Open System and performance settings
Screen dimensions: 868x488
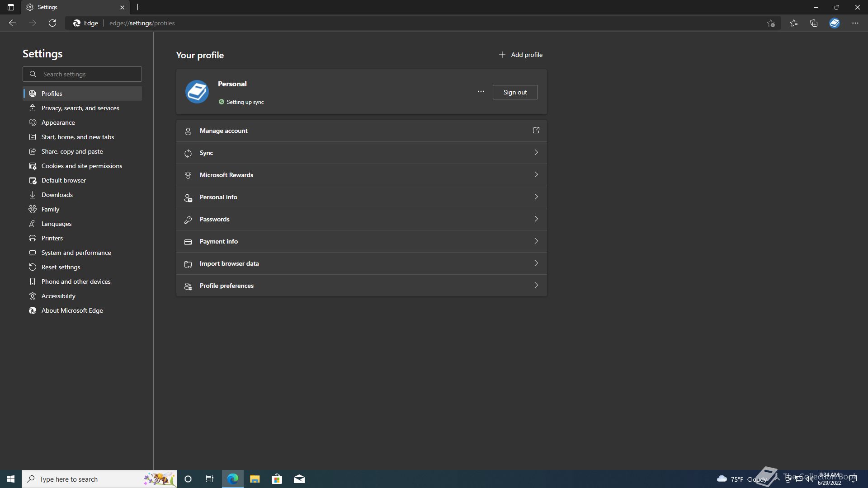[82, 253]
